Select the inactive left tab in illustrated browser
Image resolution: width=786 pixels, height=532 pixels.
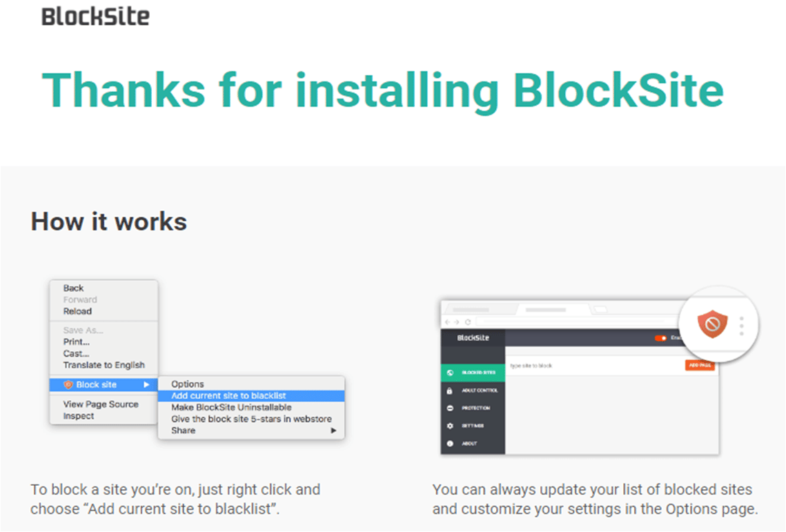tap(480, 309)
